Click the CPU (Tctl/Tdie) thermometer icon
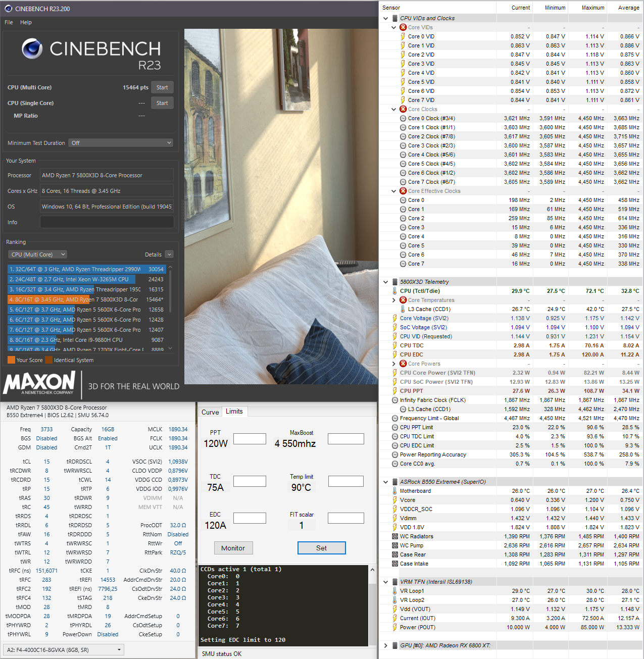644x659 pixels. [x=395, y=291]
